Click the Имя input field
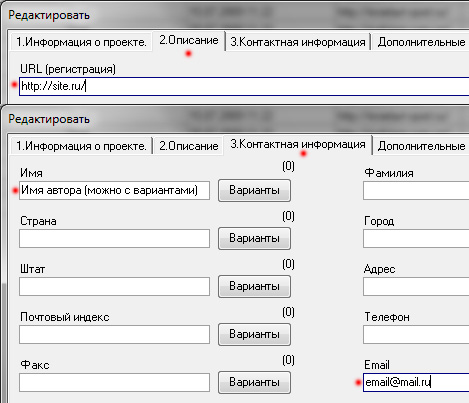Screen dimensions: 469x403 114,190
